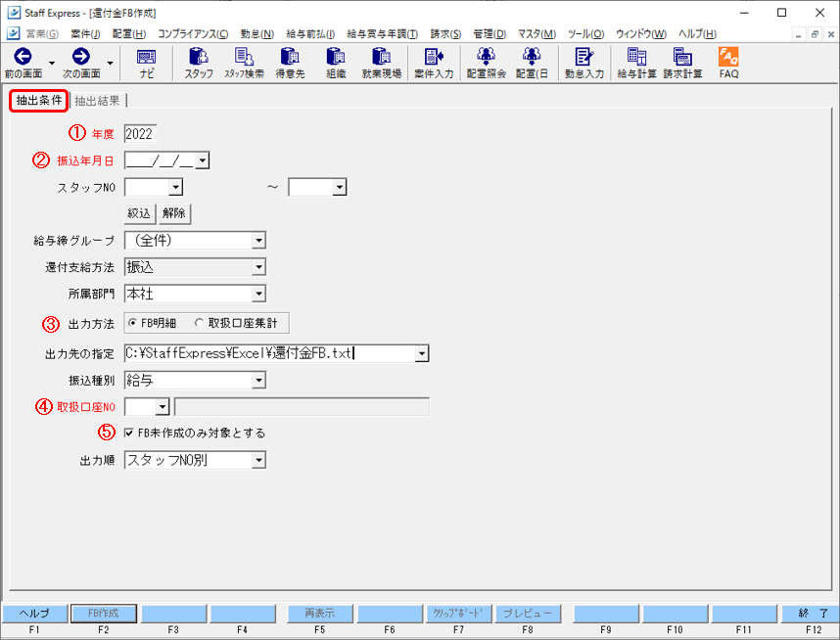Image resolution: width=840 pixels, height=640 pixels.
Task: Expand the 給与締グループ dropdown
Action: [258, 241]
